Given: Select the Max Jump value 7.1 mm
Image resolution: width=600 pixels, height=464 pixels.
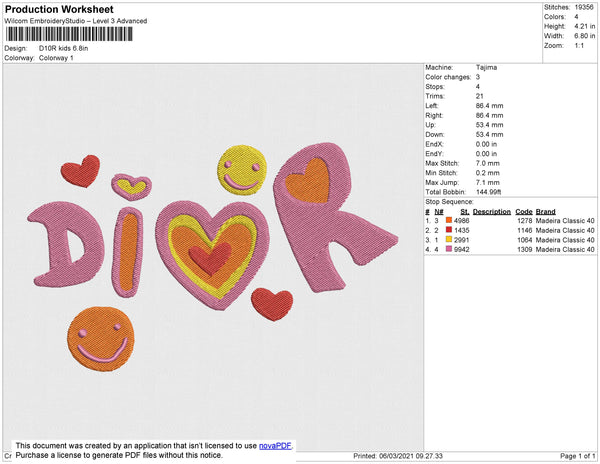Looking at the screenshot, I should [x=488, y=182].
